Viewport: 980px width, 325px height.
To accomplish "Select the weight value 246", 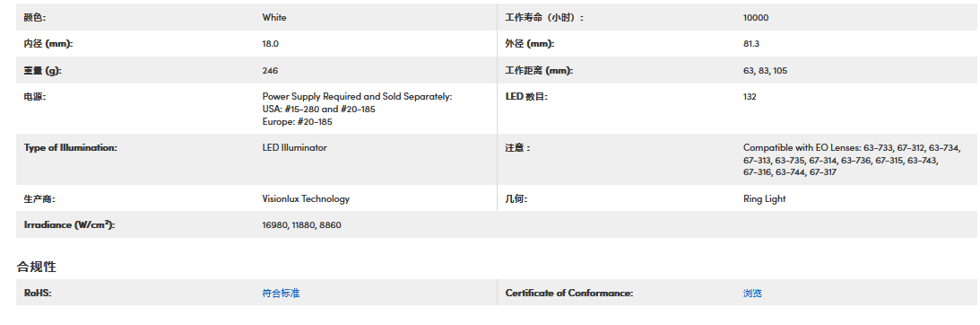I will click(270, 71).
